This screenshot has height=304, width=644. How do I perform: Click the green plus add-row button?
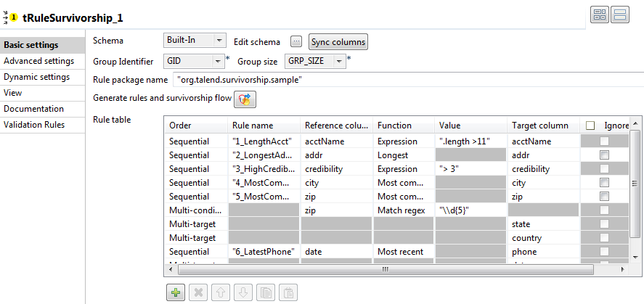[175, 292]
